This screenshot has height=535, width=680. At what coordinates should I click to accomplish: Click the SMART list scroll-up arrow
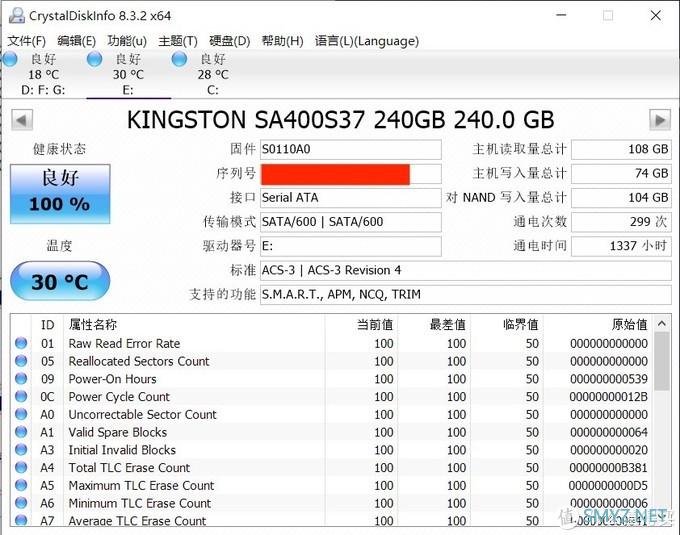coord(661,323)
